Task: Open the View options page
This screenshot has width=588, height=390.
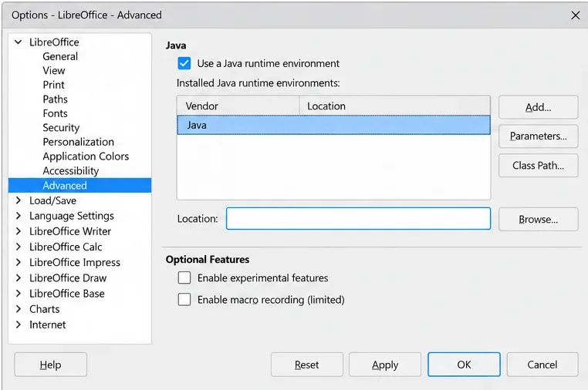Action: tap(53, 70)
